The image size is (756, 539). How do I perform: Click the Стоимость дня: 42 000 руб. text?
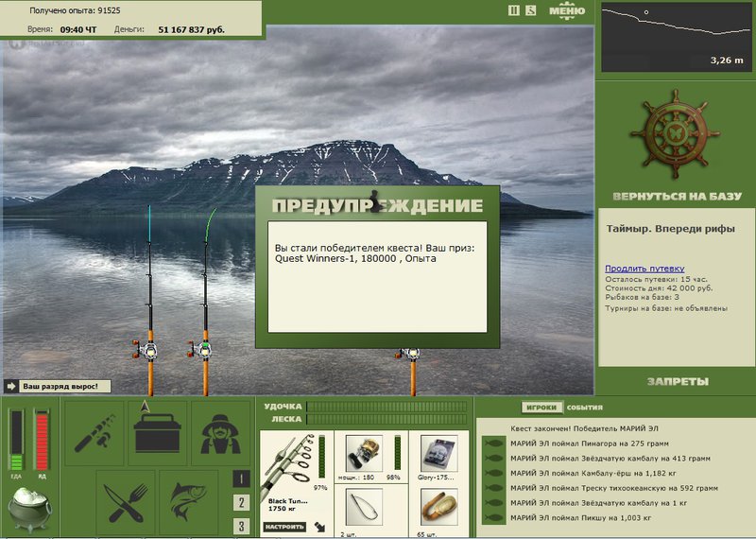pyautogui.click(x=659, y=288)
